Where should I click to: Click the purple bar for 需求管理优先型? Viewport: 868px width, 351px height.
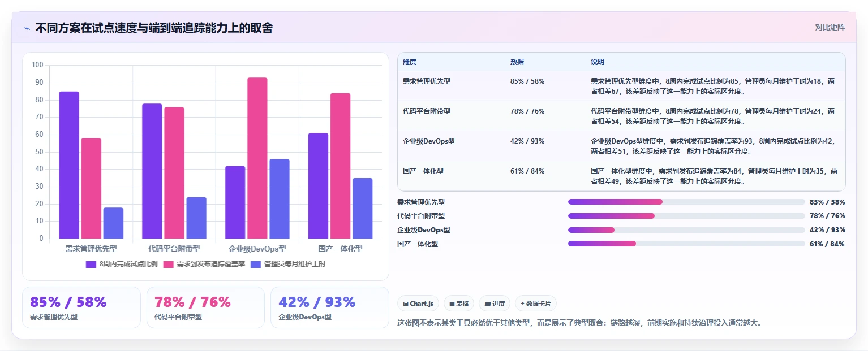(69, 165)
